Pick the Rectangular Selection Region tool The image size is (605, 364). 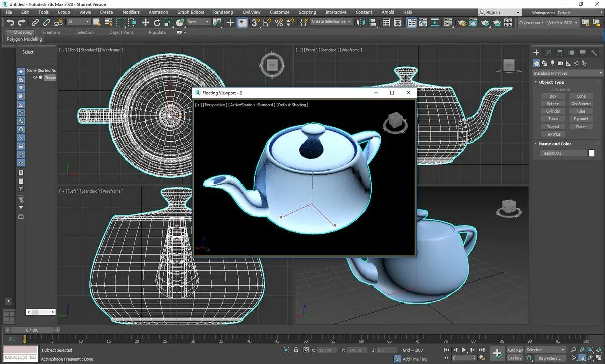[120, 22]
